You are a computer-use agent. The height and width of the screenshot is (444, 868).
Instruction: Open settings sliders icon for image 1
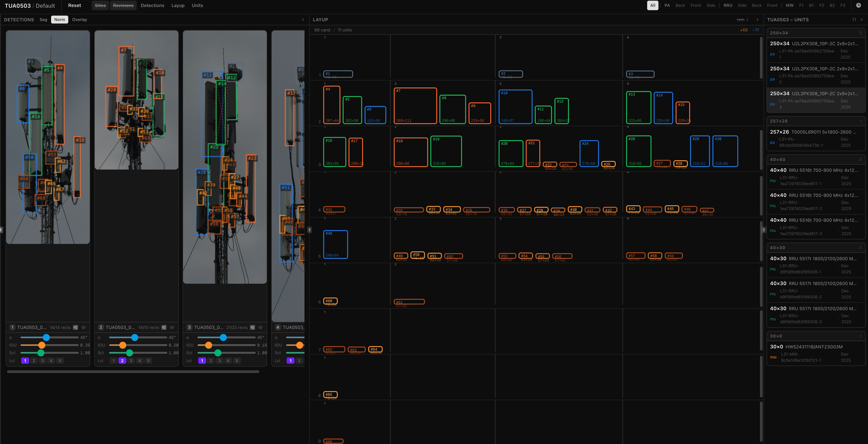coord(75,327)
